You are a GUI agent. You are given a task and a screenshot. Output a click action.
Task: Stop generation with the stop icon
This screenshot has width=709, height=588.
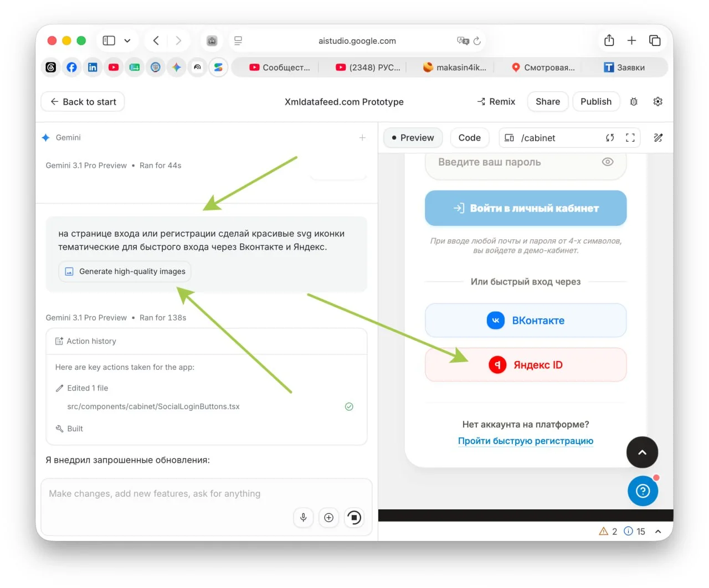[354, 517]
